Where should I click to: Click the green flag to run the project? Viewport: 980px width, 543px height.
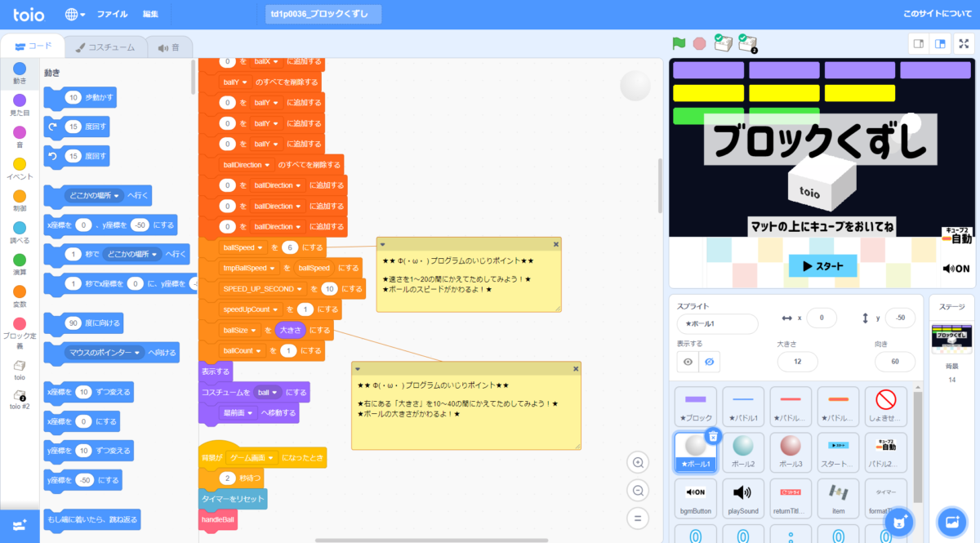[x=679, y=43]
